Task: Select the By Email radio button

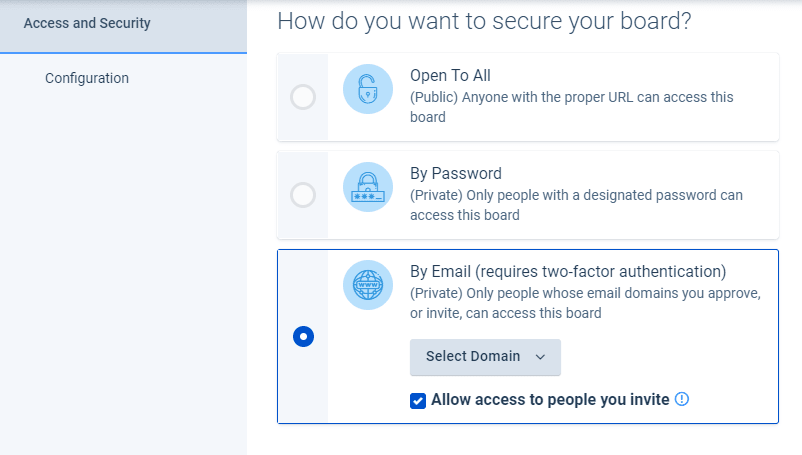Action: coord(303,337)
